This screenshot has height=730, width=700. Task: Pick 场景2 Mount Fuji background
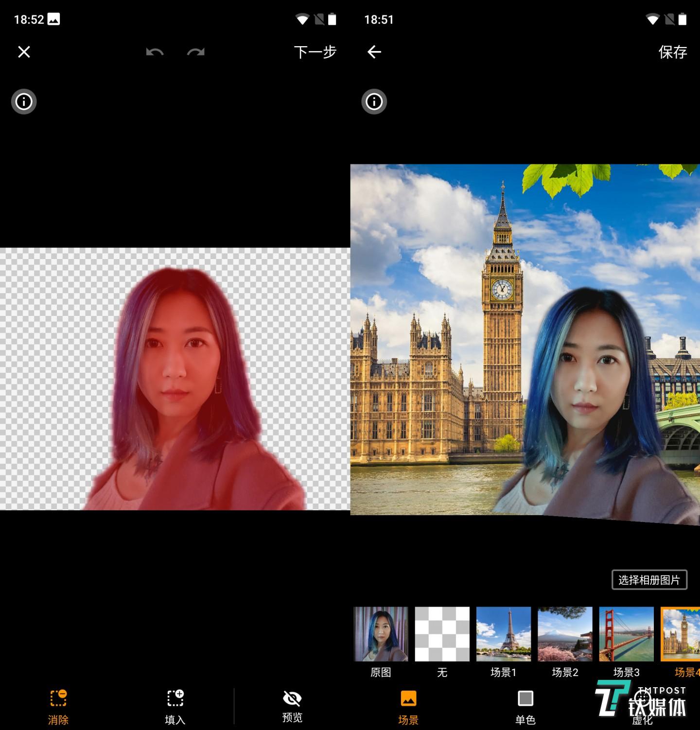click(x=565, y=634)
